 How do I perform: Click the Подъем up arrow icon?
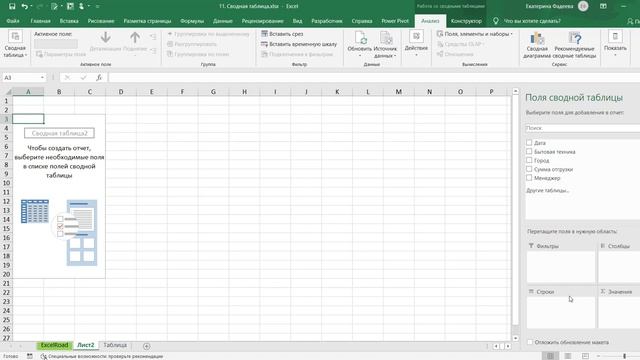pyautogui.click(x=135, y=38)
